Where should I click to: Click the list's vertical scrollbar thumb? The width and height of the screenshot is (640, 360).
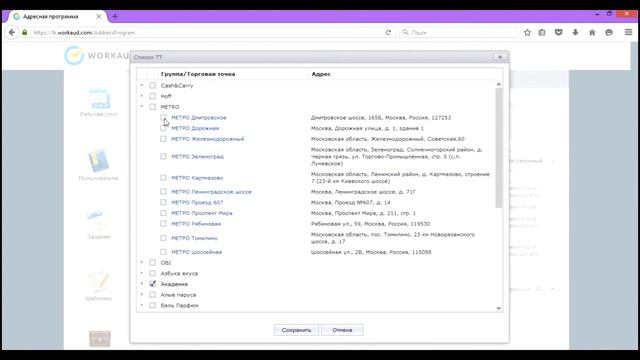pyautogui.click(x=498, y=148)
